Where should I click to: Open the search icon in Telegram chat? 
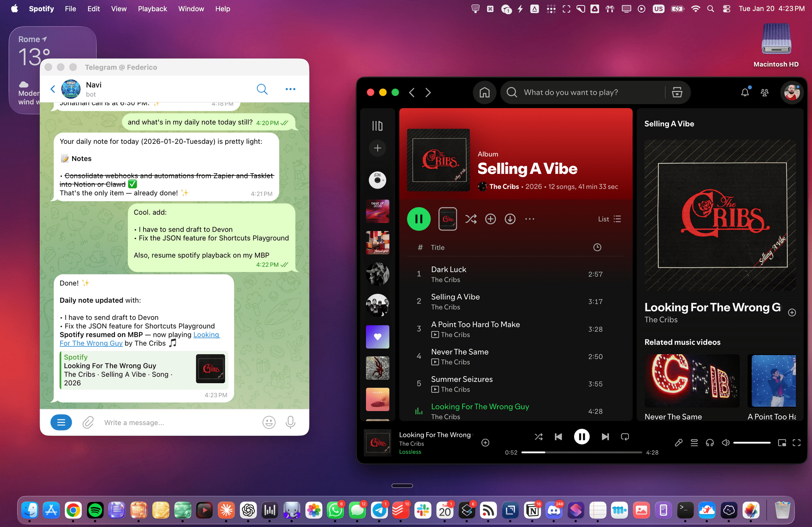pyautogui.click(x=262, y=89)
